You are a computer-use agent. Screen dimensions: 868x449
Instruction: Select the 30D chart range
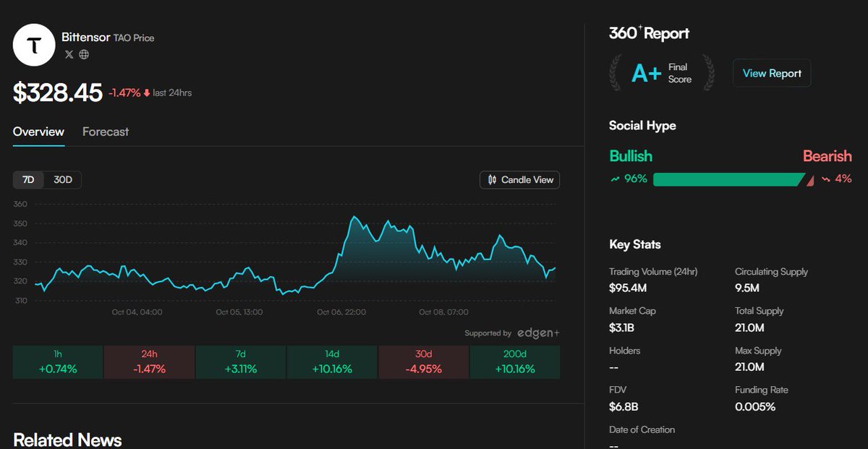click(x=64, y=180)
